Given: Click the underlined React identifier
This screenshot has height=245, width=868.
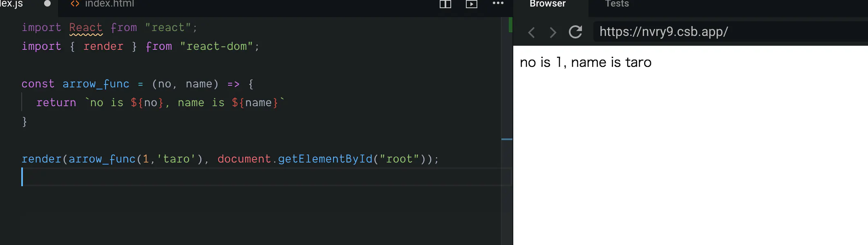Looking at the screenshot, I should click(85, 28).
